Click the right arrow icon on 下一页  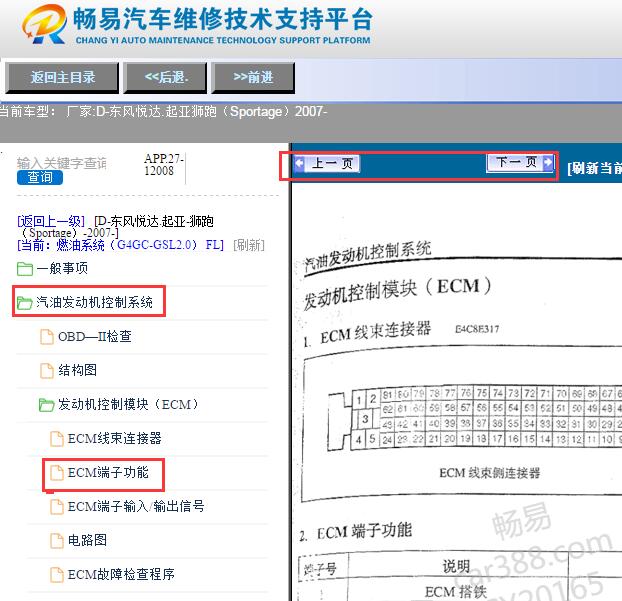pyautogui.click(x=548, y=162)
